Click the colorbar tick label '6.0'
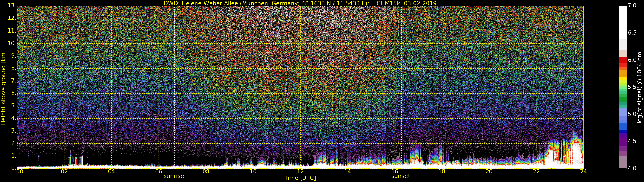Image resolution: width=644 pixels, height=182 pixels. pos(632,60)
